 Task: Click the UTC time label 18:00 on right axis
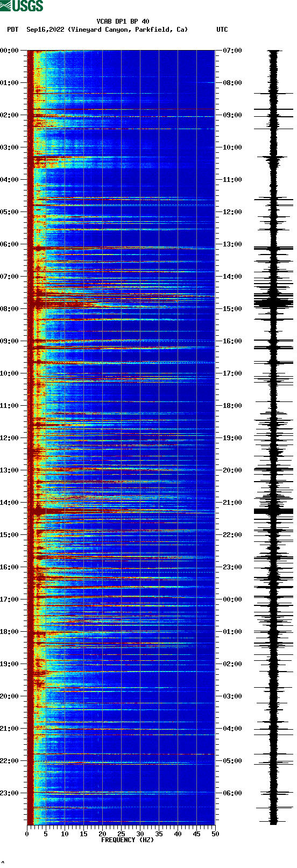(x=232, y=406)
